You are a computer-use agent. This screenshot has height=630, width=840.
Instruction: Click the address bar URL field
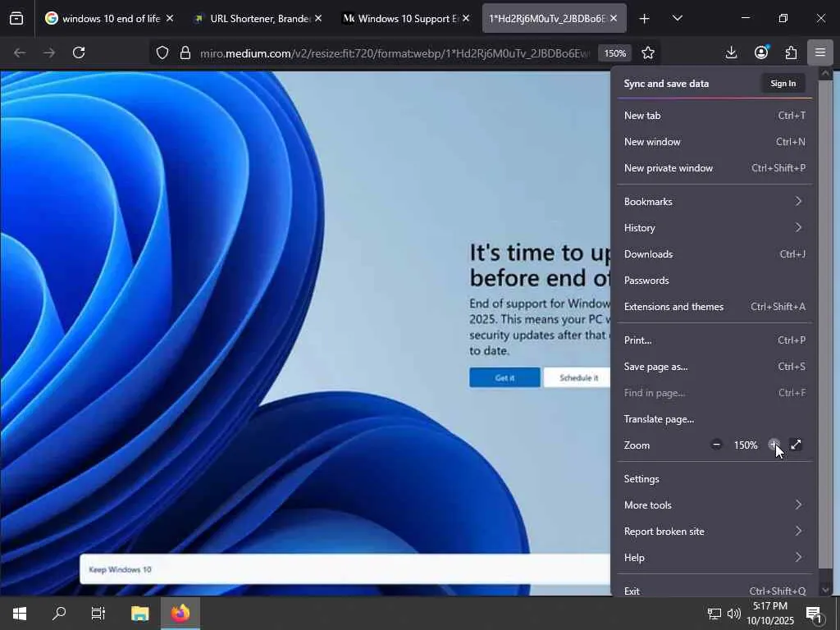tap(395, 53)
